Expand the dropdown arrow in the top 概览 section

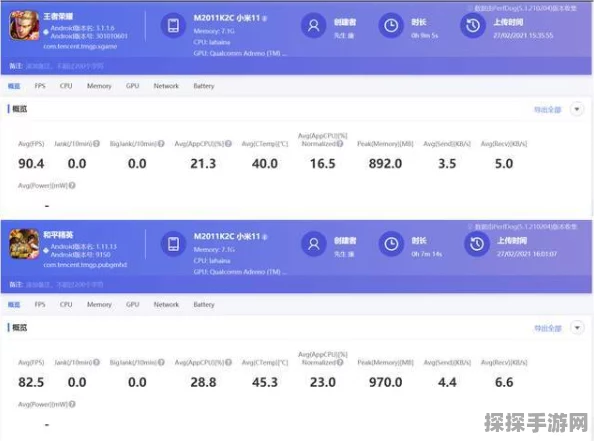coord(577,109)
